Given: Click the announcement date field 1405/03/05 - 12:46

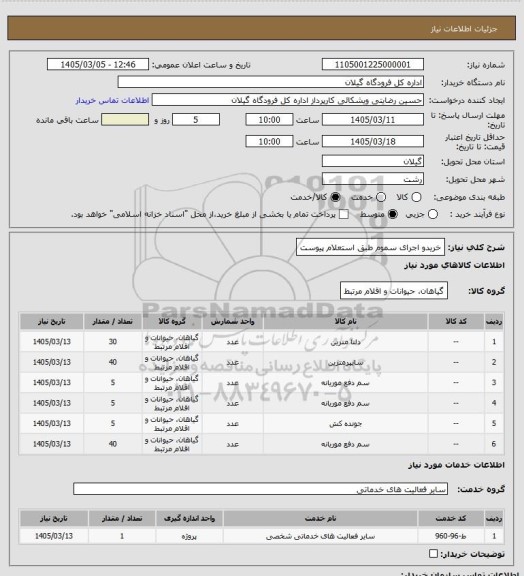Looking at the screenshot, I should coord(98,65).
